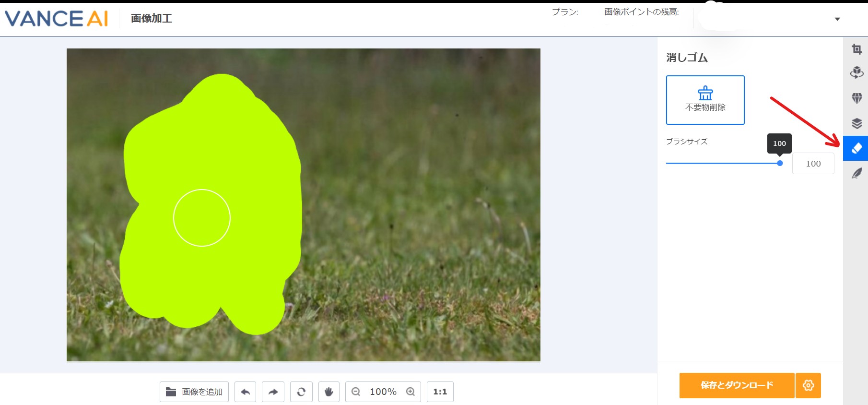Click the 不要物削除 object removal button
The width and height of the screenshot is (868, 405).
705,100
